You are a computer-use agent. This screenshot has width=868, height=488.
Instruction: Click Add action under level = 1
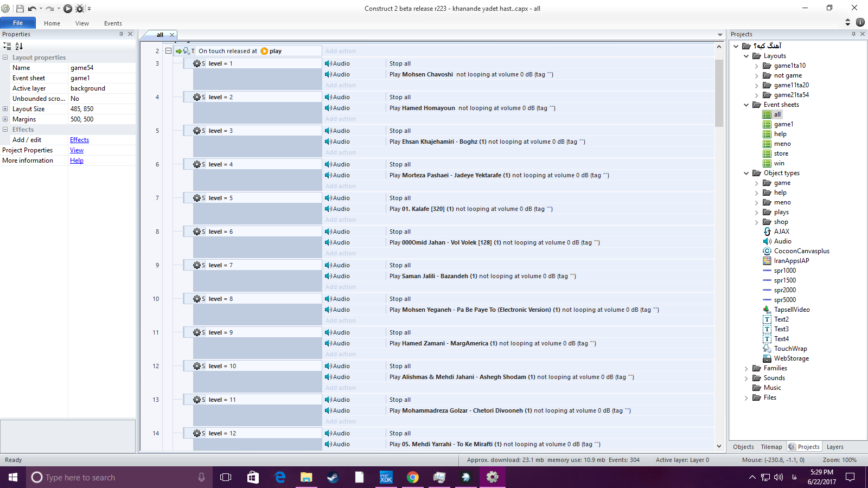[x=341, y=85]
